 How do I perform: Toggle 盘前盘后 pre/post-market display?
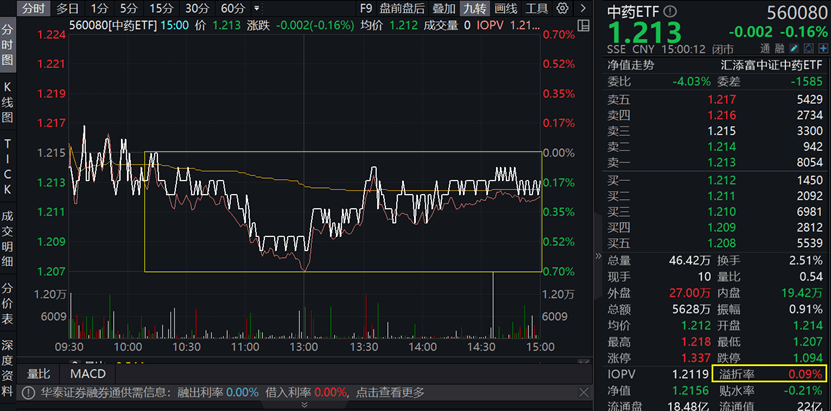click(404, 8)
